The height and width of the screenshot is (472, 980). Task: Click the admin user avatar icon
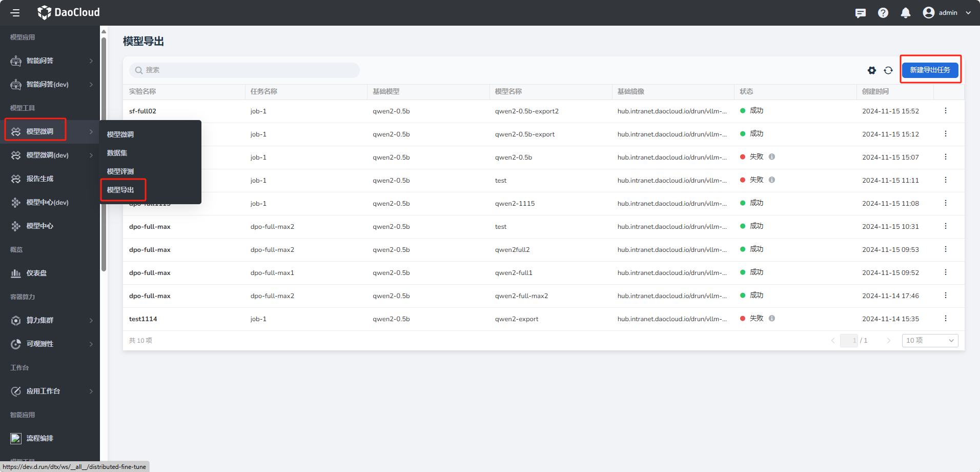click(x=929, y=13)
